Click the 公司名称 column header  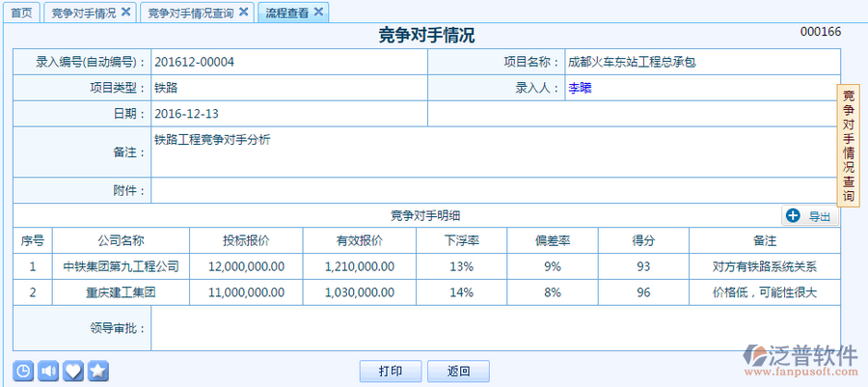click(x=121, y=240)
